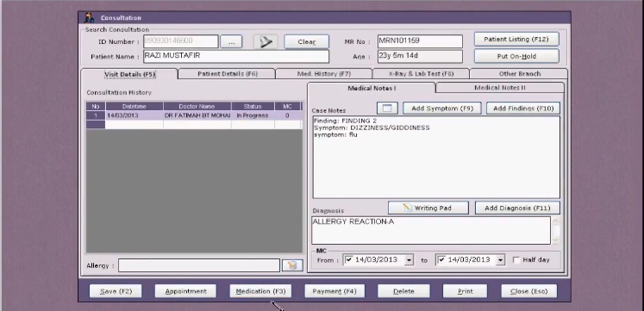Expand the MC To date dropdown arrow
The height and width of the screenshot is (311, 644).
tap(500, 260)
